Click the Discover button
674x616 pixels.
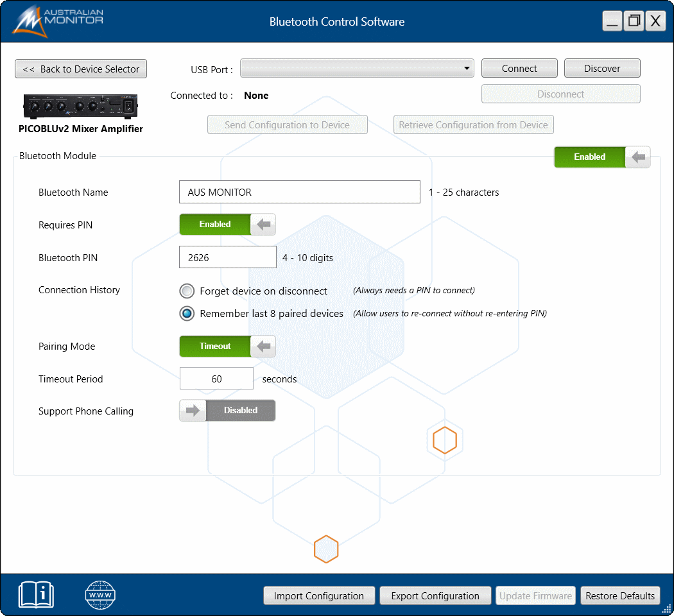601,69
